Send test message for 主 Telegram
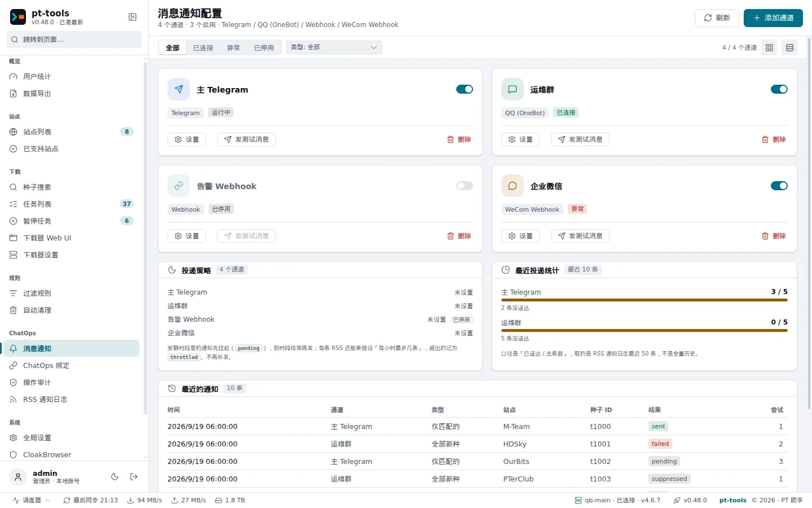The width and height of the screenshot is (812, 508). pos(246,139)
